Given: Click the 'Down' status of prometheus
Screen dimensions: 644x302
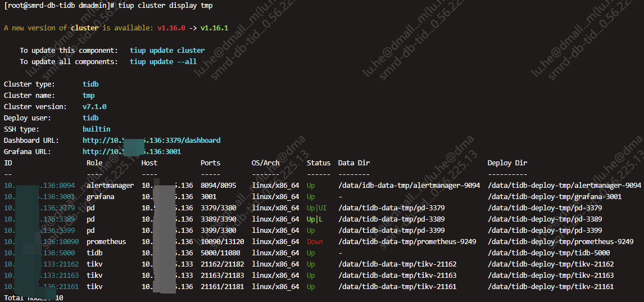Looking at the screenshot, I should pos(315,242).
